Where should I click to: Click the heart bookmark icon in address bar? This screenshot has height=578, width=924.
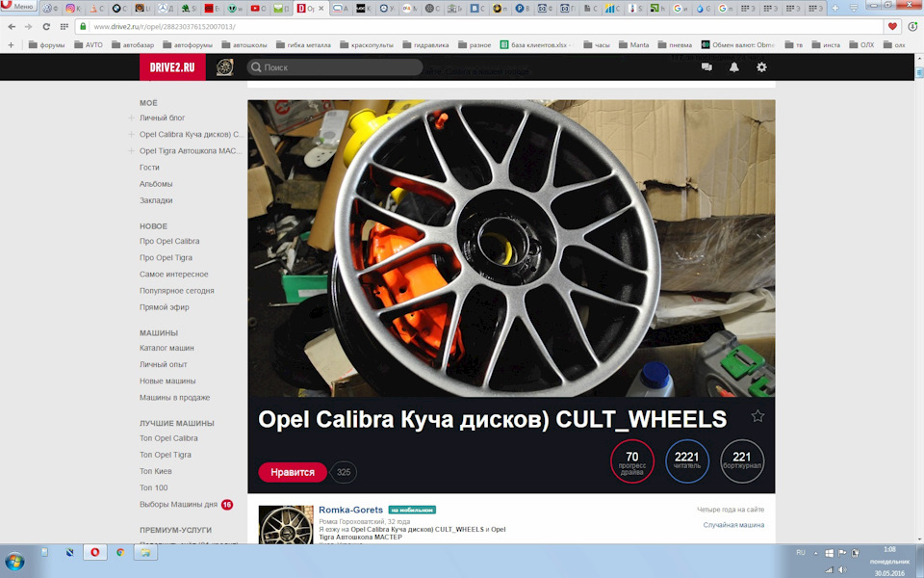point(892,27)
